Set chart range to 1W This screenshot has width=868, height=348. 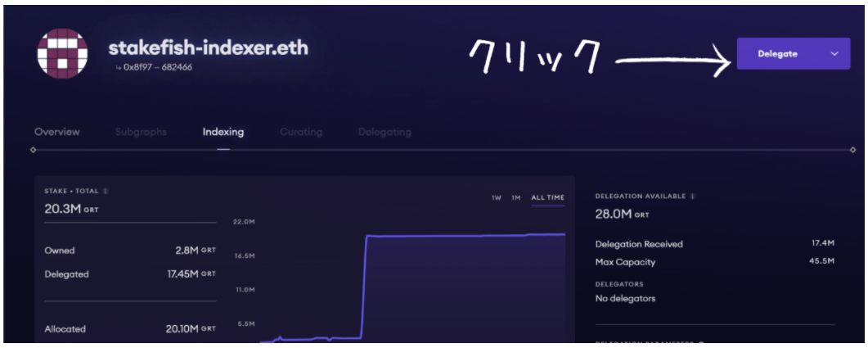pyautogui.click(x=497, y=198)
